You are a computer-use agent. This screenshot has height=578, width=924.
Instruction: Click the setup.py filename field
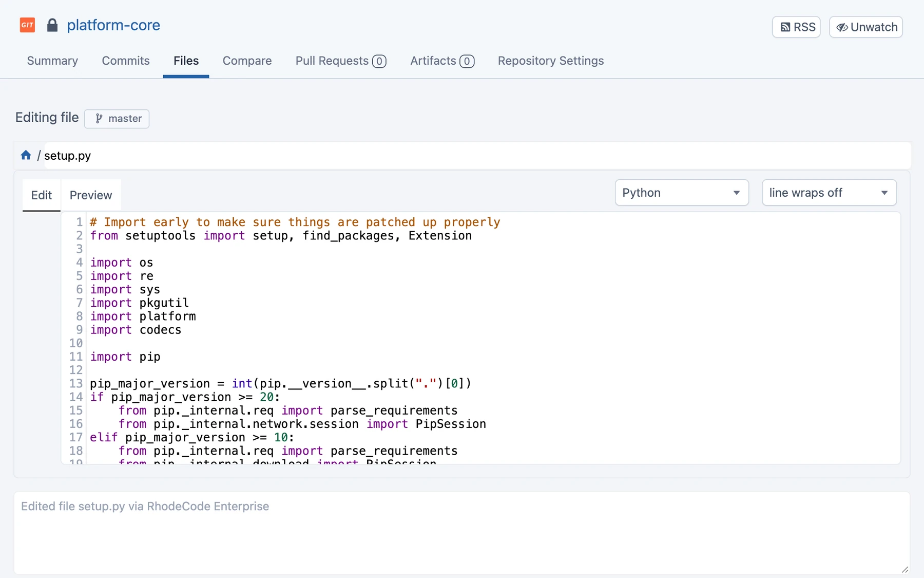click(x=477, y=156)
